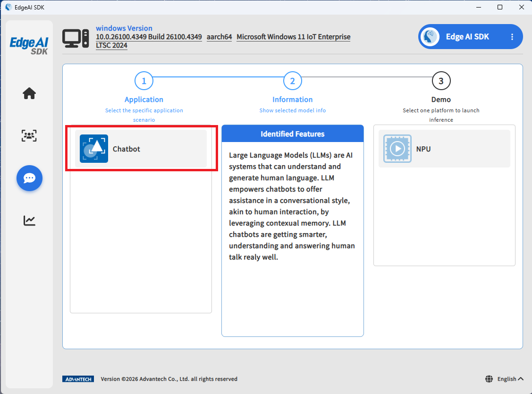Screen dimensions: 532x394
Task: Click the windows Version heading
Action: pyautogui.click(x=124, y=28)
